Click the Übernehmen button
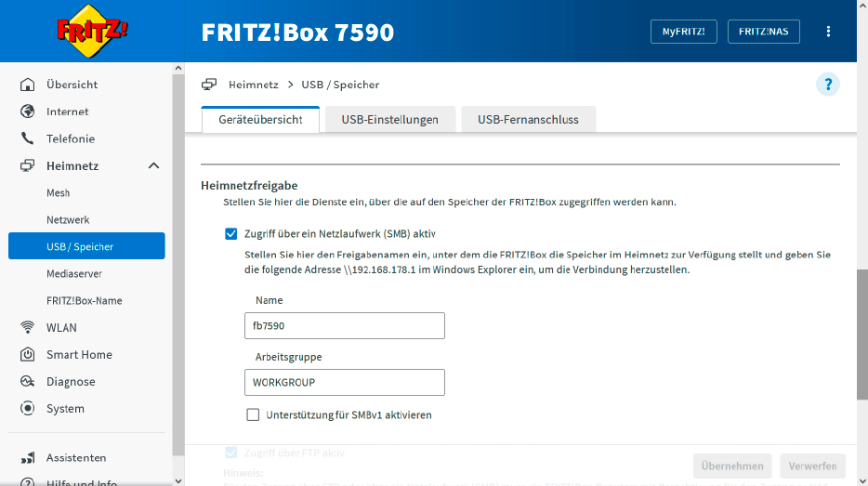This screenshot has height=486, width=868. 731,466
